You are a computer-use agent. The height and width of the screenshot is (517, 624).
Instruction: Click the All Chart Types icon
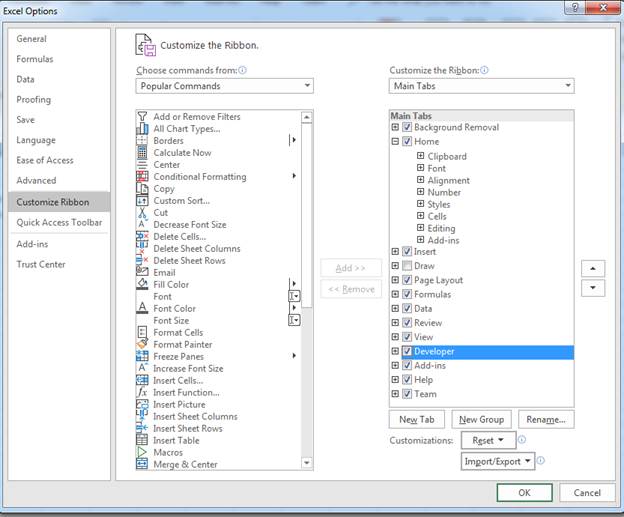pos(142,129)
